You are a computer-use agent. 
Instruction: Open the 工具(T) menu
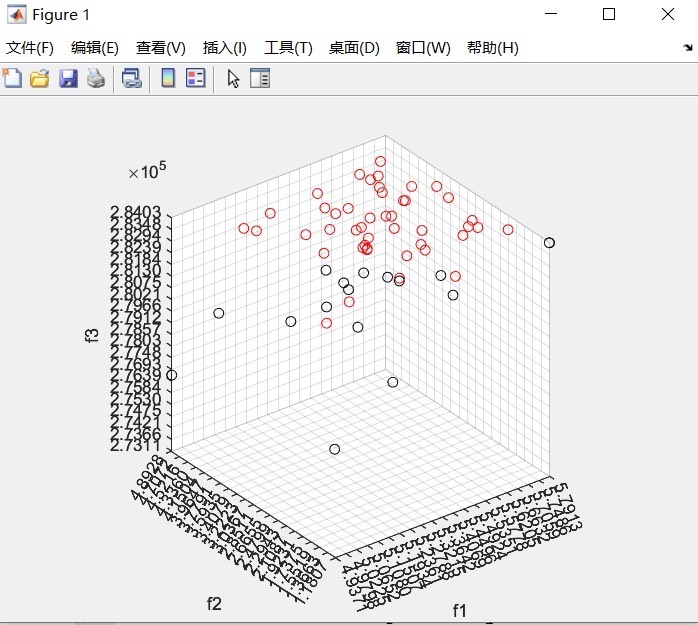coord(288,48)
